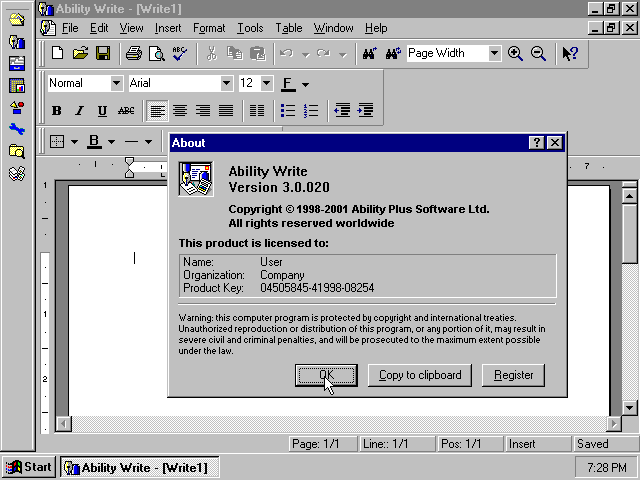640x480 pixels.
Task: Open the Normal style dropdown
Action: tap(116, 83)
